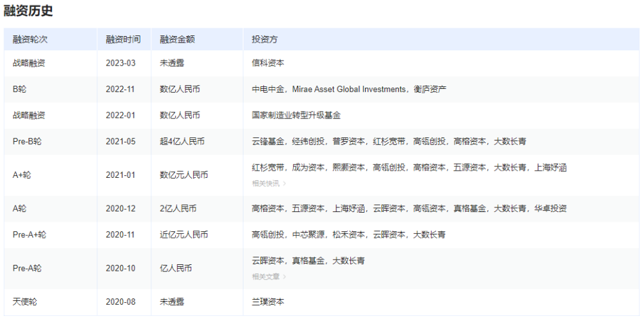
Task: Click 真格基金 in the A轮 row
Action: pos(469,208)
